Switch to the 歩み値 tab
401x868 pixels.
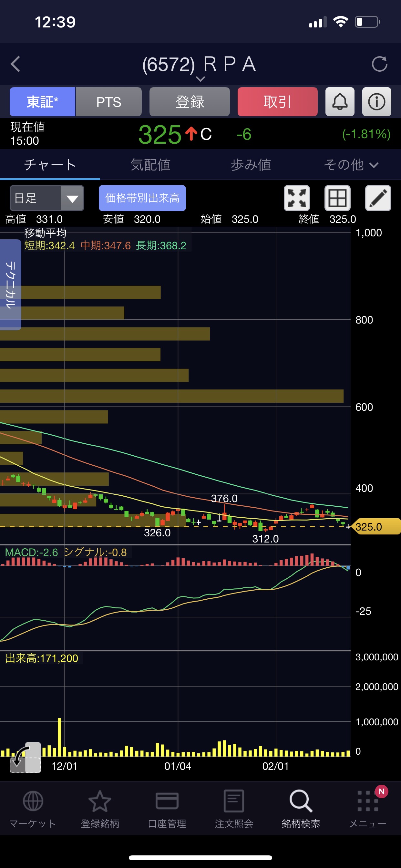(251, 165)
